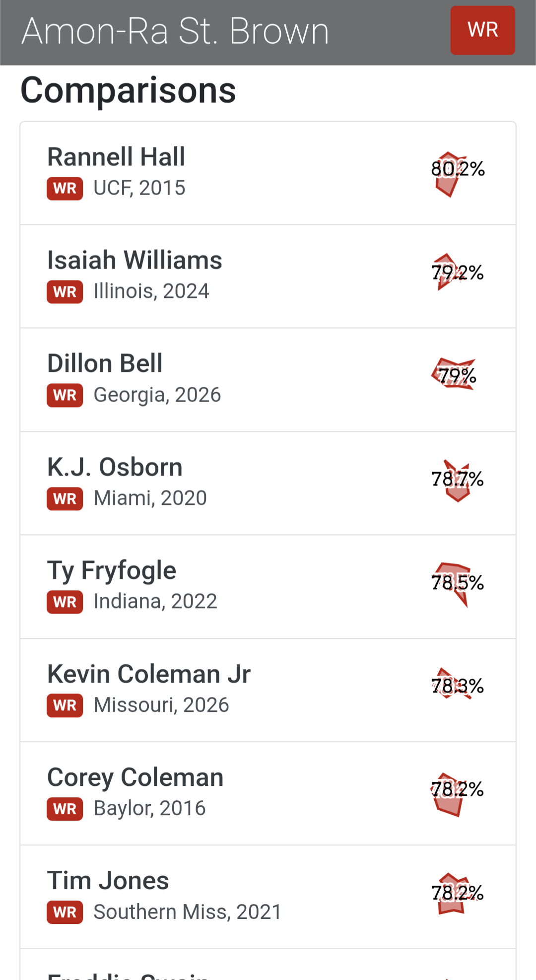536x980 pixels.
Task: Click K.J. Osborn's 78.7% similarity chart icon
Action: (x=457, y=481)
